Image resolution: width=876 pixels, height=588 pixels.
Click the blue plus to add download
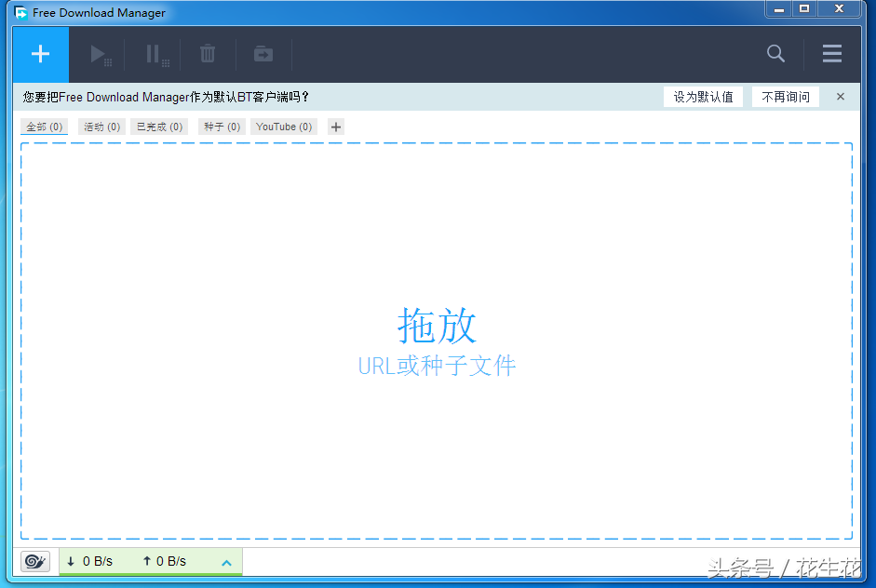[x=41, y=54]
